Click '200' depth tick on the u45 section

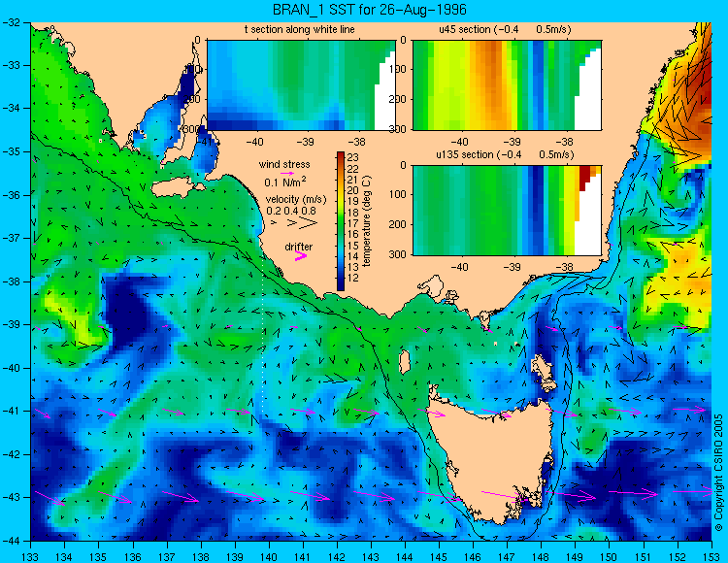coord(399,99)
